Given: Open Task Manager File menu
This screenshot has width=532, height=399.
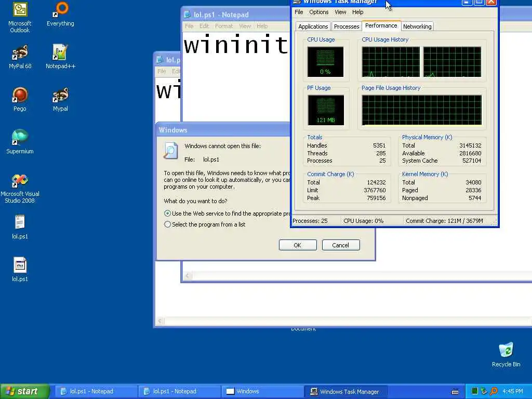Looking at the screenshot, I should (299, 12).
